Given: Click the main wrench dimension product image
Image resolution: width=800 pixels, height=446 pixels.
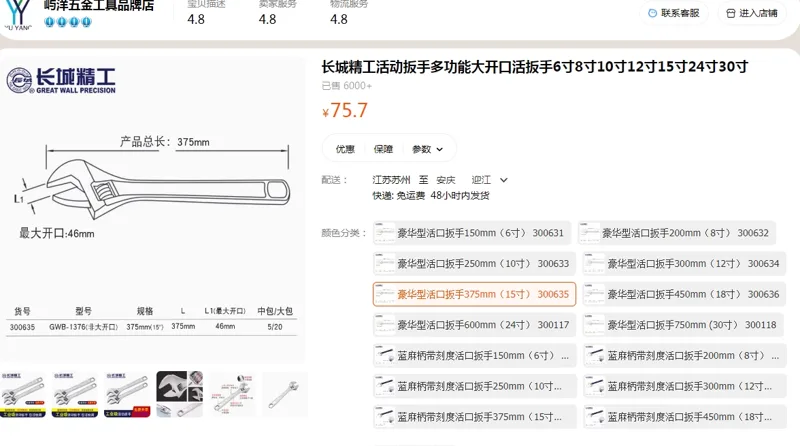Looking at the screenshot, I should (x=153, y=209).
